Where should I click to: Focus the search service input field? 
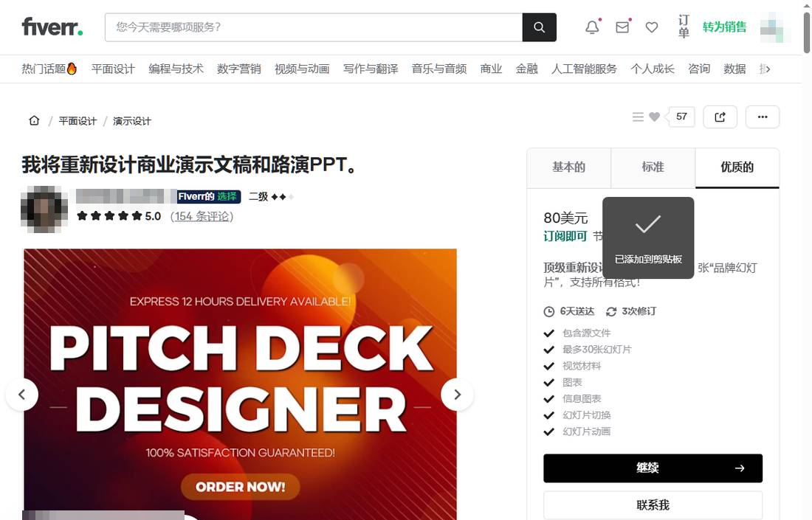coord(314,27)
